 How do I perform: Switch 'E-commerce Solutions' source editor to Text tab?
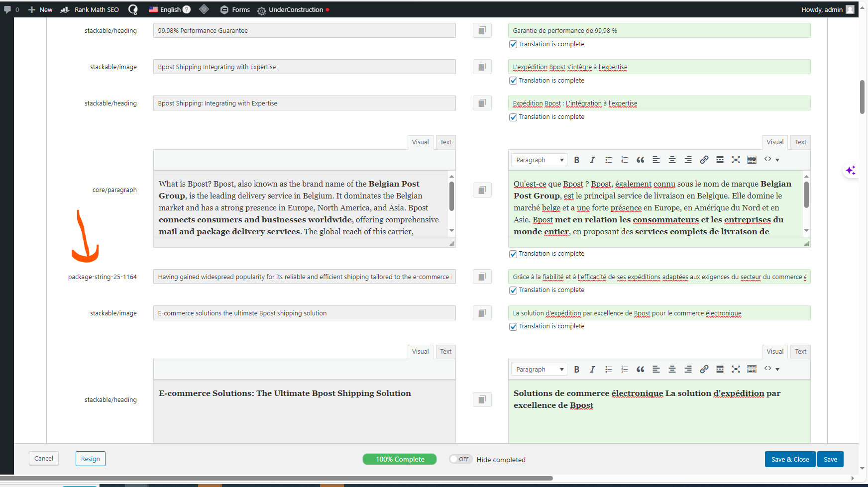(446, 352)
